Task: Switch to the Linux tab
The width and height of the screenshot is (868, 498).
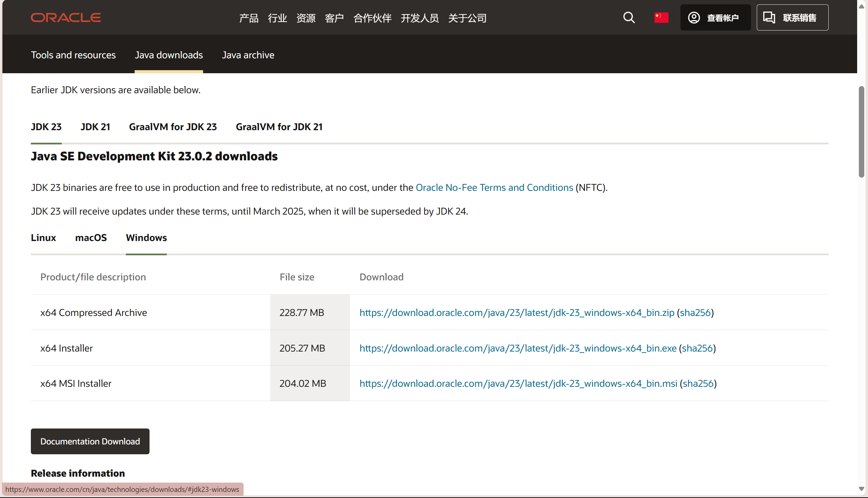Action: (43, 238)
